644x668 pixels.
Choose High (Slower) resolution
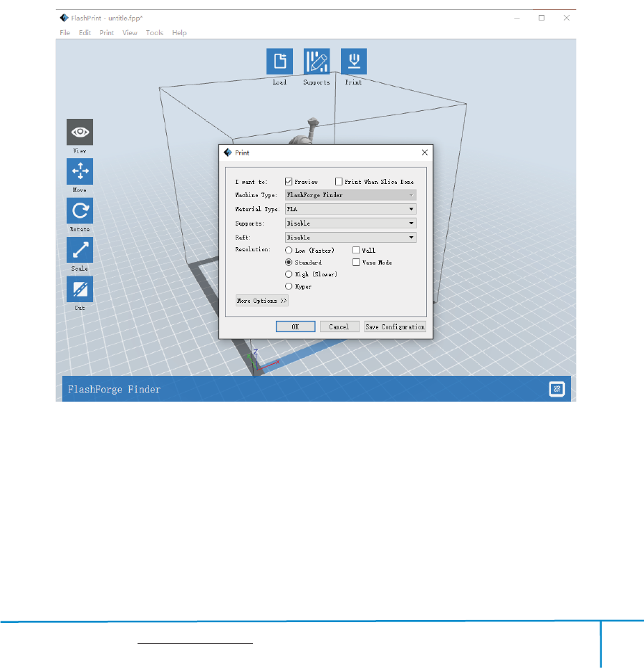tap(289, 274)
